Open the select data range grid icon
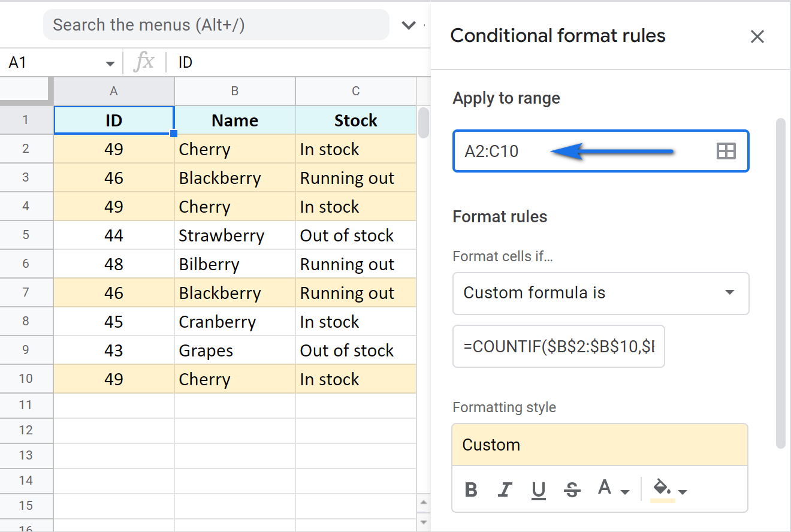Screen dimensions: 791x532 726,151
